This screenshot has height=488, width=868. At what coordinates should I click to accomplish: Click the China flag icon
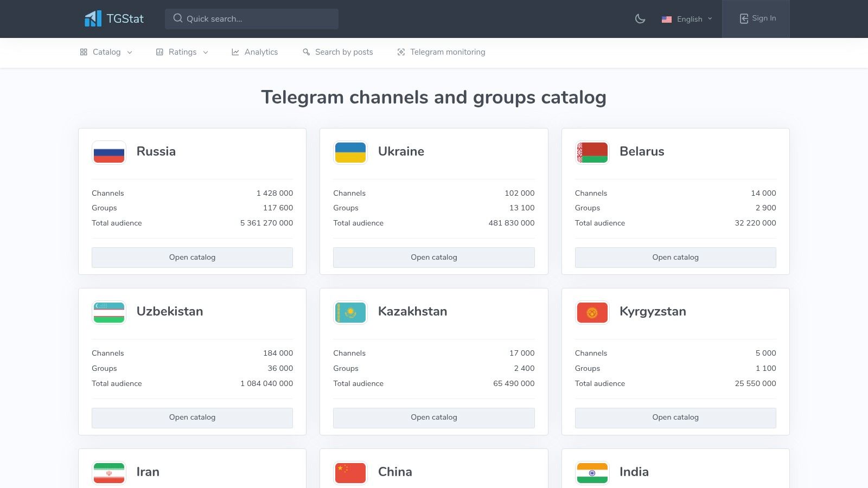click(x=350, y=473)
